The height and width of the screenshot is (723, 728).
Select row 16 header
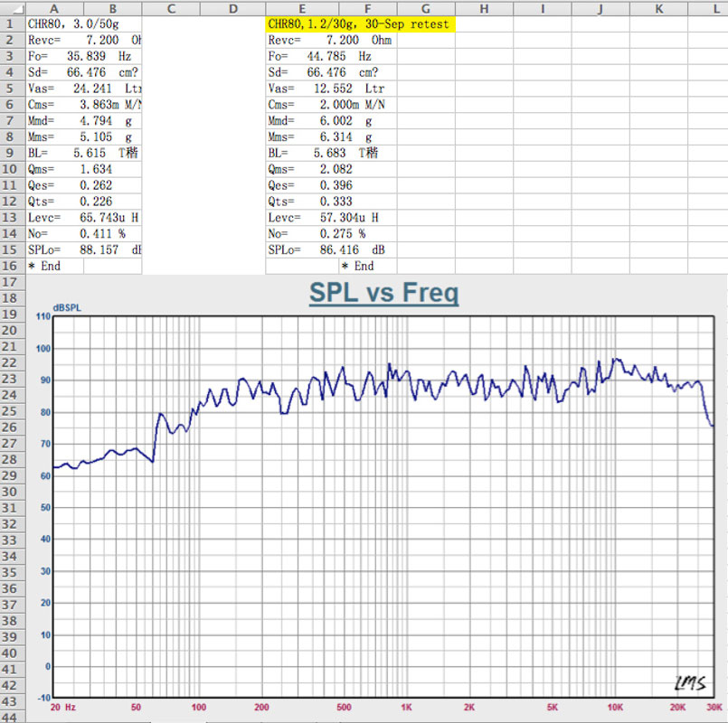13,266
